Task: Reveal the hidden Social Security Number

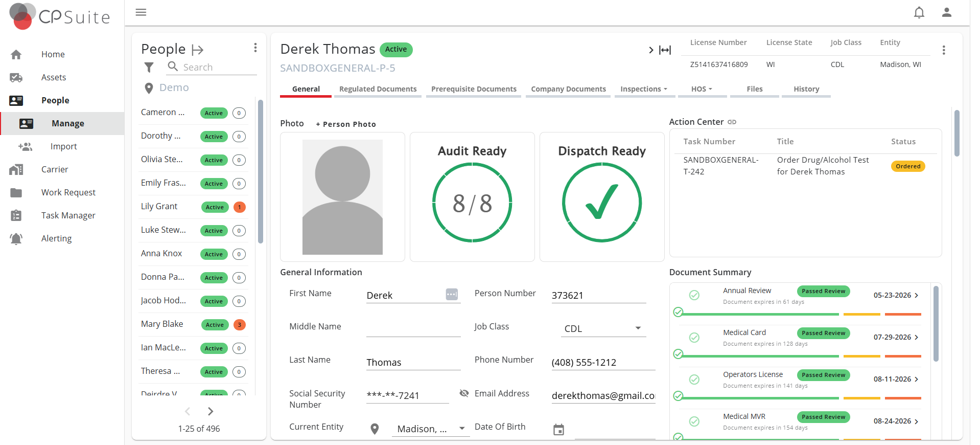Action: 464,393
